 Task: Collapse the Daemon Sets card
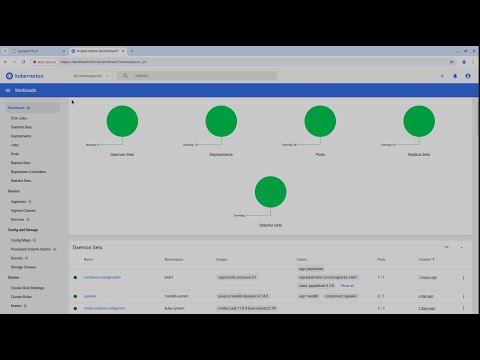462,248
